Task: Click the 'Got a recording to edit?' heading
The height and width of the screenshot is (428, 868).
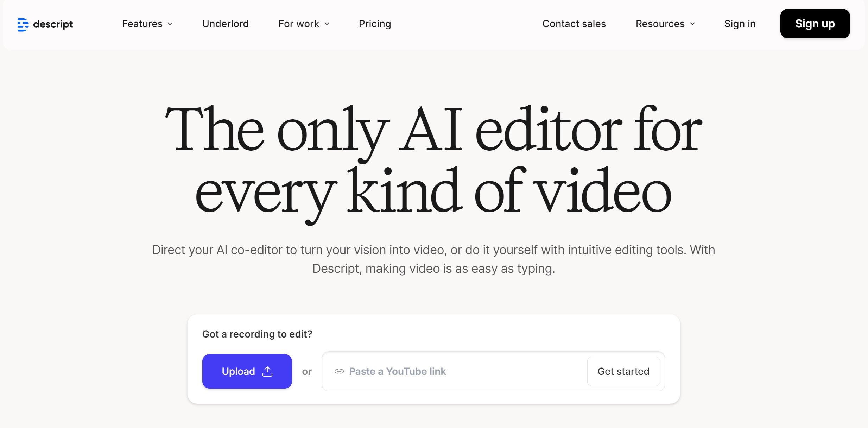Action: click(257, 334)
